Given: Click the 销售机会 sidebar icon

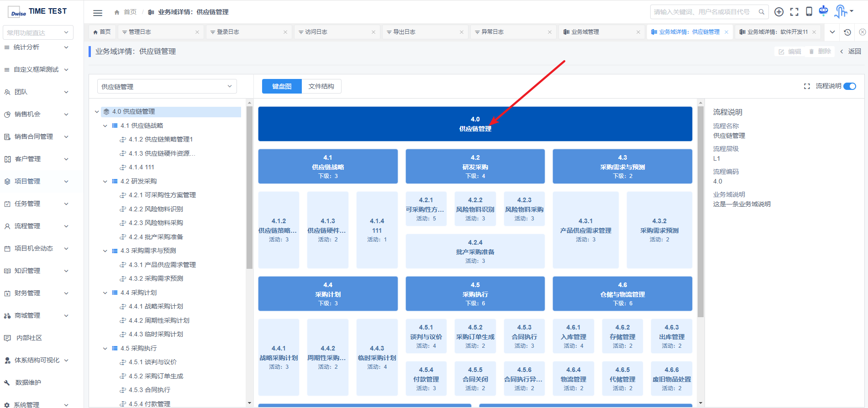Looking at the screenshot, I should point(7,114).
